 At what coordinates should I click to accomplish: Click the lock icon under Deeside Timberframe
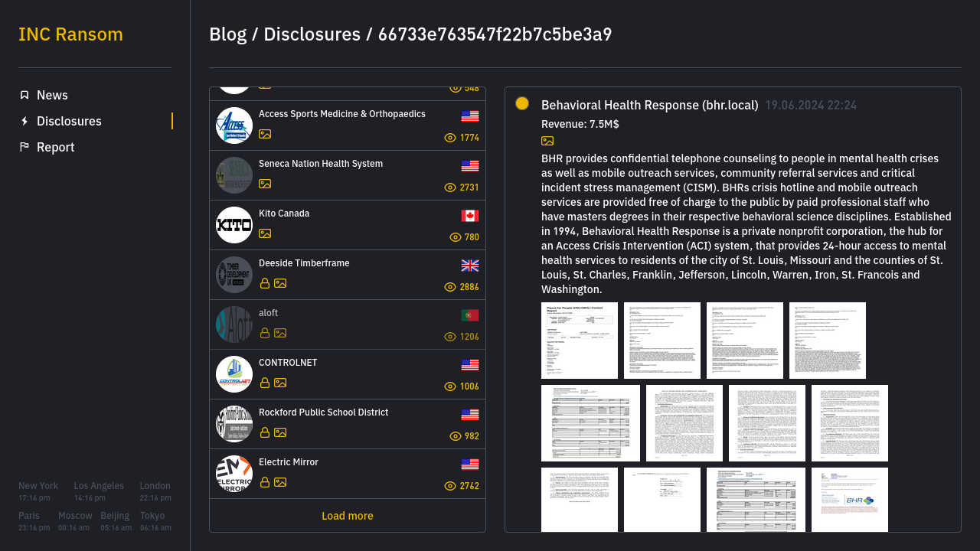[265, 283]
